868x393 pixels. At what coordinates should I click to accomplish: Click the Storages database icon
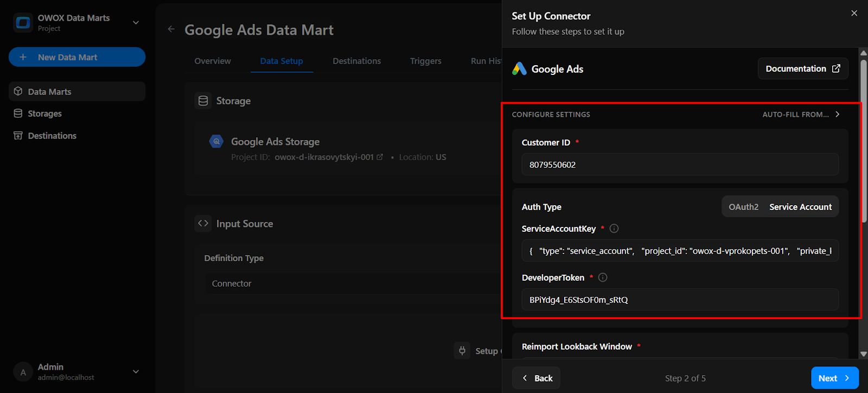tap(18, 113)
